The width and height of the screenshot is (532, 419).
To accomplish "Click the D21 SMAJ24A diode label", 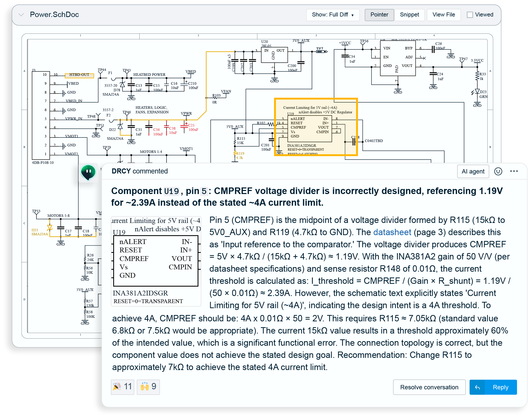I will point(39,232).
